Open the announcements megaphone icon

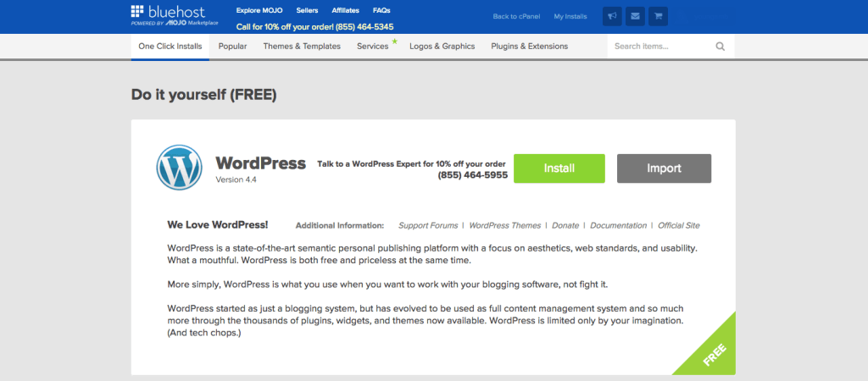coord(612,17)
